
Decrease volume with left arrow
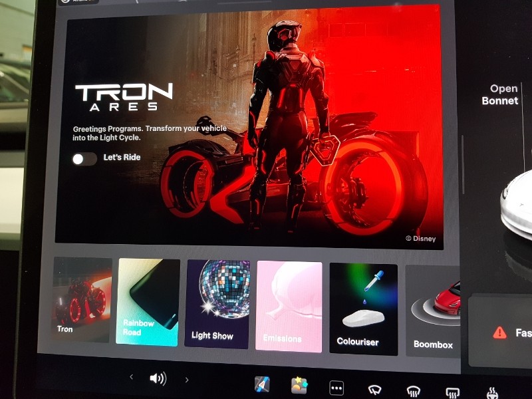(131, 377)
